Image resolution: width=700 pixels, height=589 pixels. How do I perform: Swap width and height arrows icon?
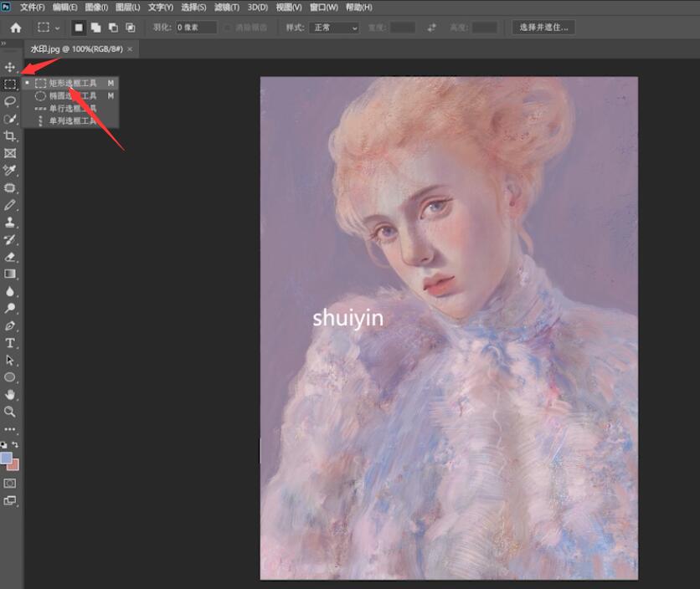coord(431,28)
